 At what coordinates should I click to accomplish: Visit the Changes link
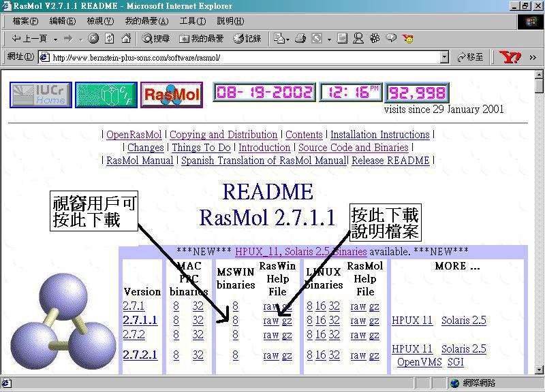point(145,148)
